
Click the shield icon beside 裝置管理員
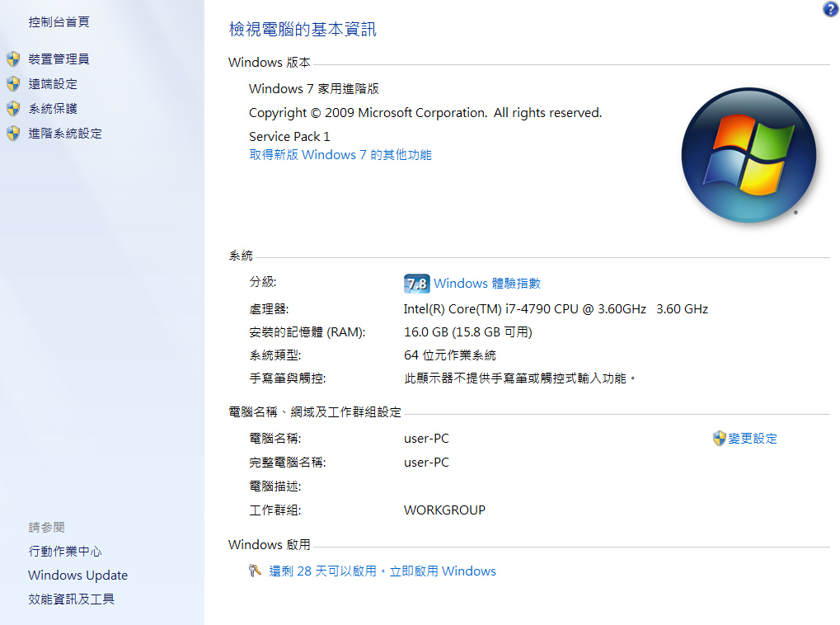pos(13,59)
